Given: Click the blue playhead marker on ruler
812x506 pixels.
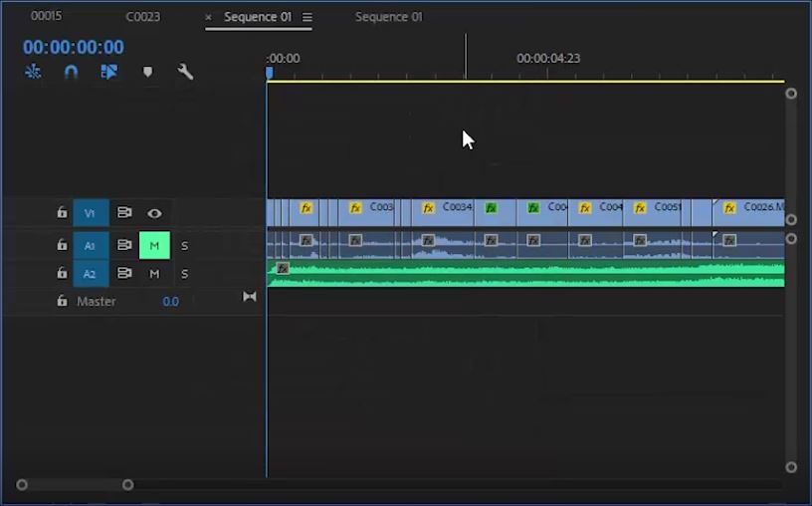Looking at the screenshot, I should click(x=270, y=73).
